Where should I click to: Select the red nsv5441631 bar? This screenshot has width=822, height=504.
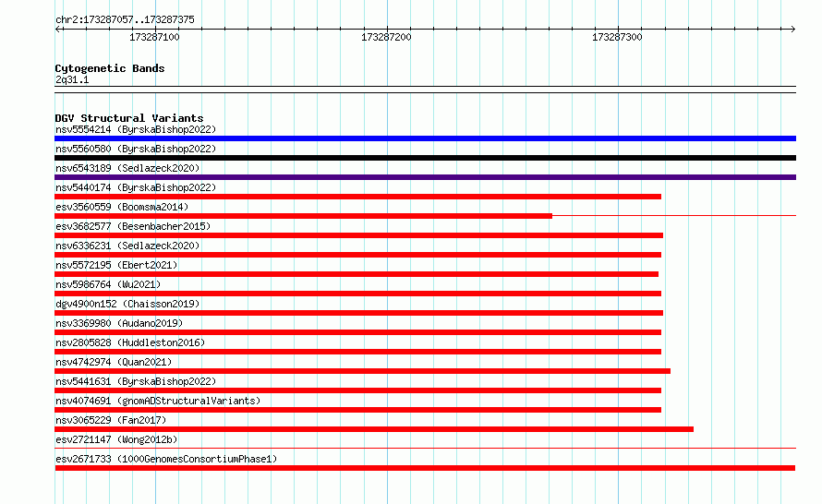(358, 390)
